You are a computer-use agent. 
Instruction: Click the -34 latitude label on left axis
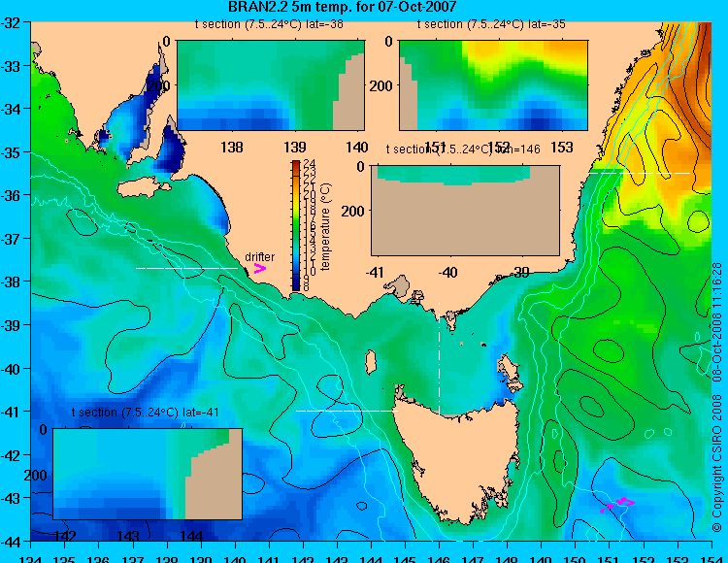coord(11,109)
